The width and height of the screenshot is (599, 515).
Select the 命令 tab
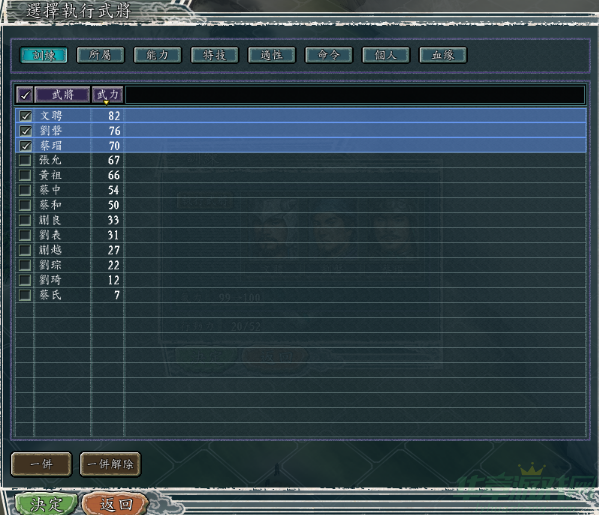point(329,55)
